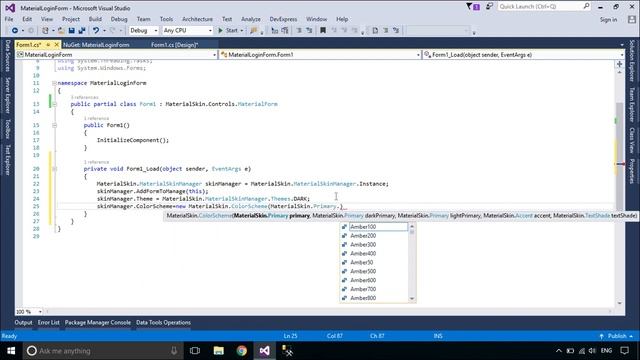The width and height of the screenshot is (640, 360).
Task: Collapse the Form1_Load method block
Action: click(x=54, y=169)
